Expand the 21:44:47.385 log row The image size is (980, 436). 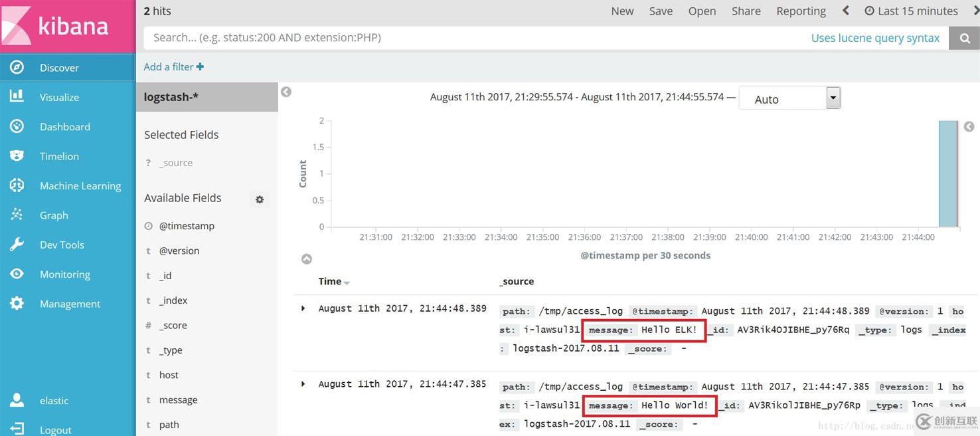pyautogui.click(x=303, y=384)
